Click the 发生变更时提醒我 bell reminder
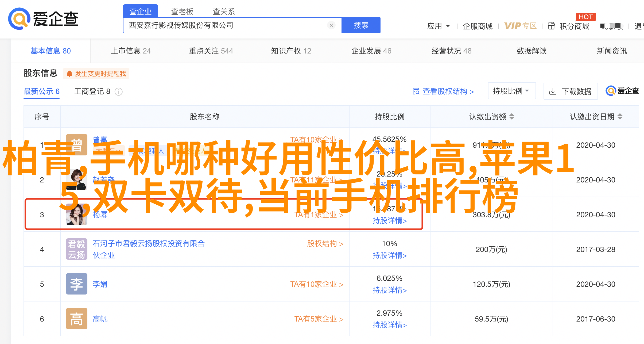The image size is (644, 344). click(x=96, y=74)
